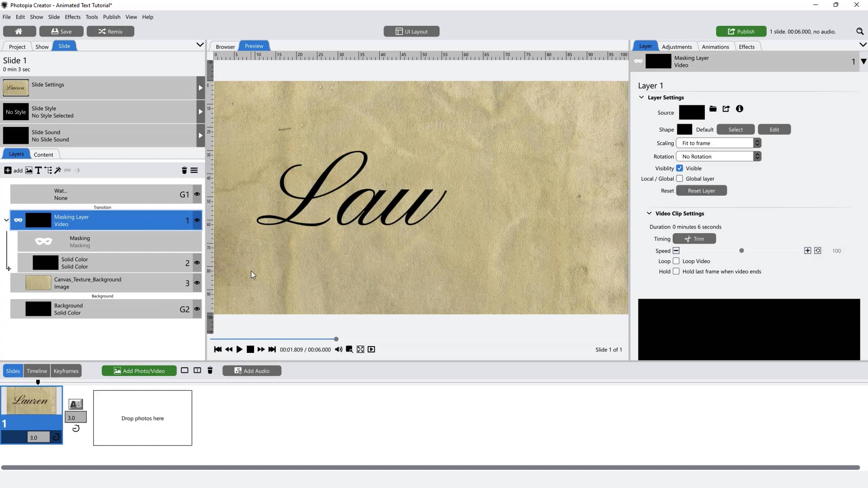Toggle fullscreen preview with the expand icon

point(360,349)
